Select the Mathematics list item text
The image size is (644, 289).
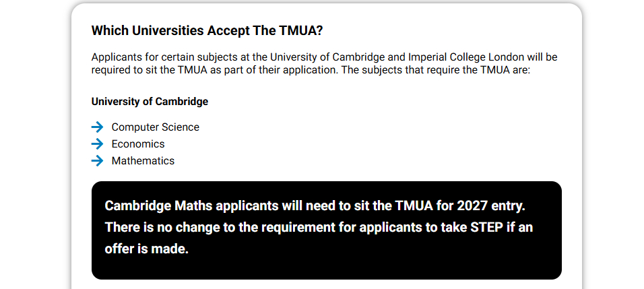pos(143,160)
